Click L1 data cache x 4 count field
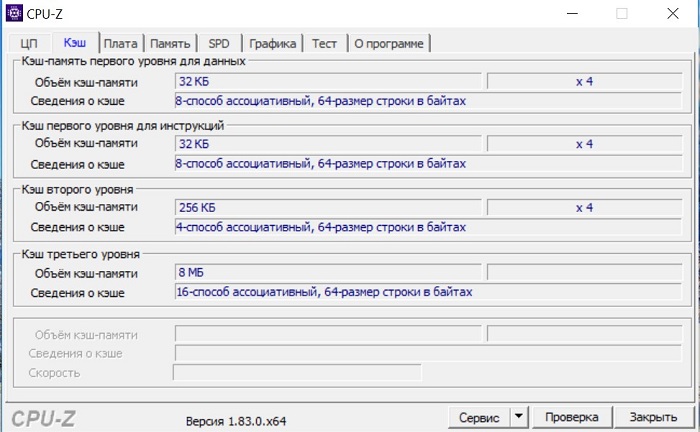The image size is (700, 432). pyautogui.click(x=584, y=82)
